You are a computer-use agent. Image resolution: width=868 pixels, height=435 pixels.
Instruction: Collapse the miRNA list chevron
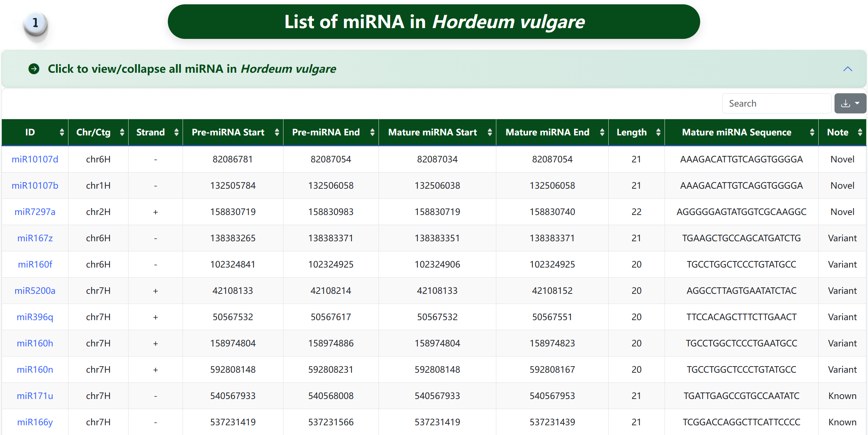pos(848,69)
